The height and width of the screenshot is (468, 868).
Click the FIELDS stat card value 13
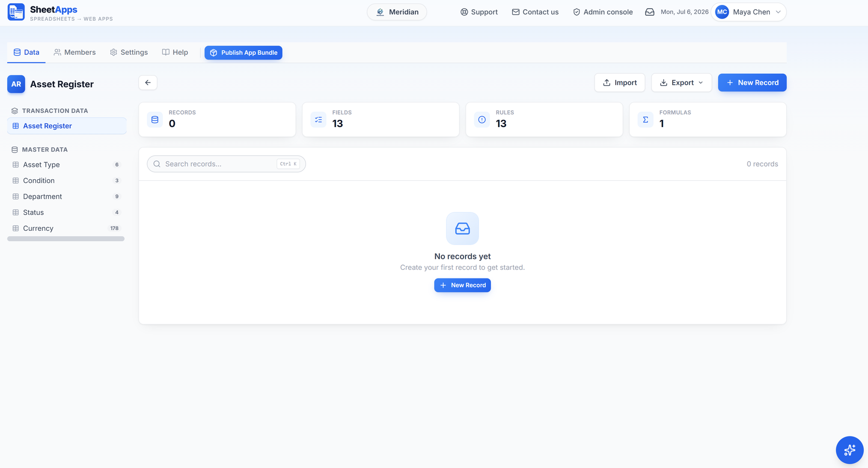[x=337, y=124]
